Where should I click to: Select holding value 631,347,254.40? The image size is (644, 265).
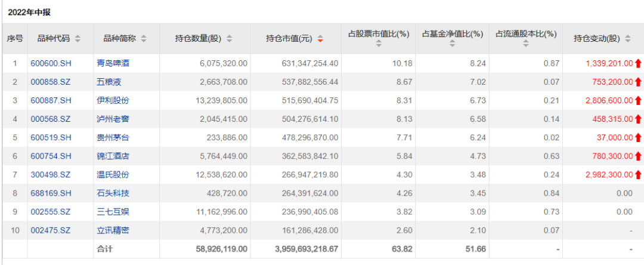310,63
